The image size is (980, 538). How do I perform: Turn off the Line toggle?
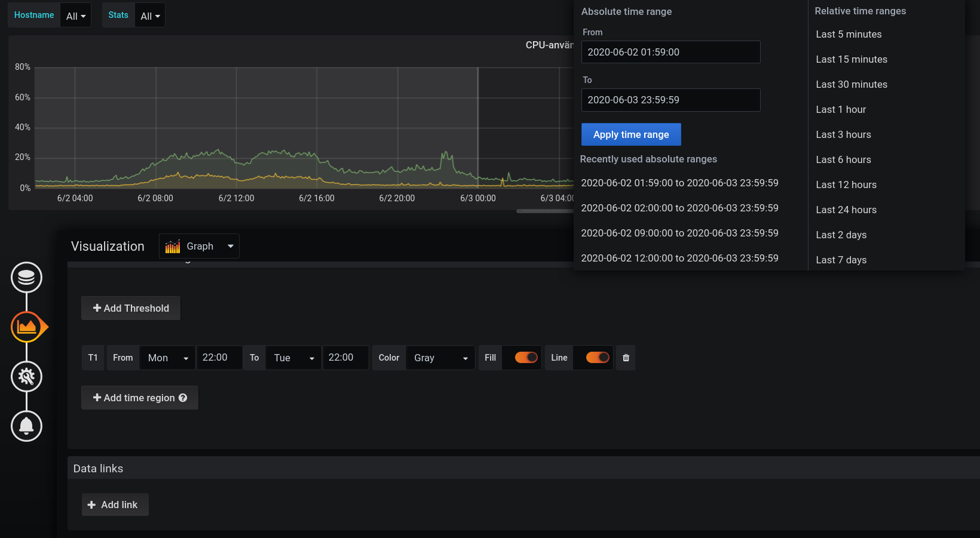tap(593, 358)
